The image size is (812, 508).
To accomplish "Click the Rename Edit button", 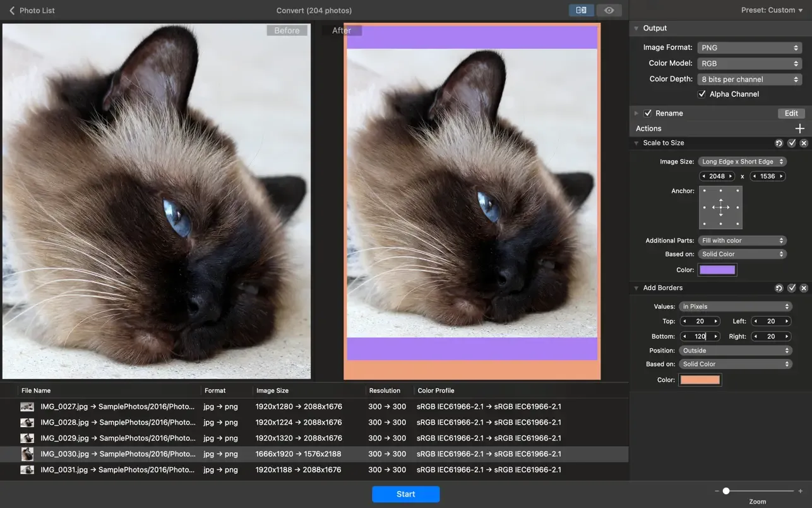I will pyautogui.click(x=791, y=113).
